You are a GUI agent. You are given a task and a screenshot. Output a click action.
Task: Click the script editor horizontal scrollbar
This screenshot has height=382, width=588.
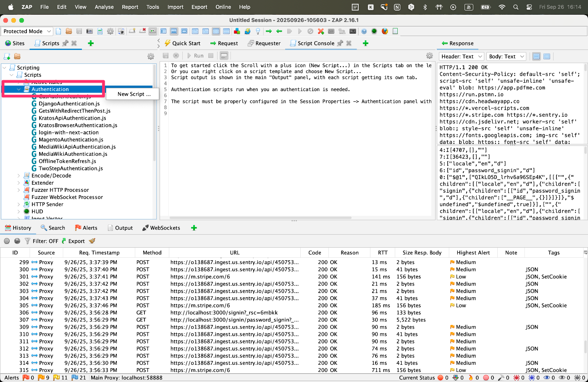point(260,218)
